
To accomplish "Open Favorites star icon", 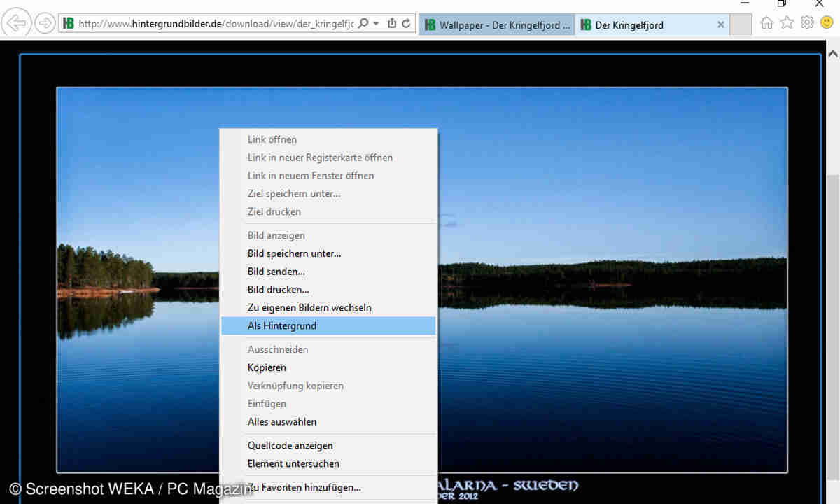I will pyautogui.click(x=787, y=23).
